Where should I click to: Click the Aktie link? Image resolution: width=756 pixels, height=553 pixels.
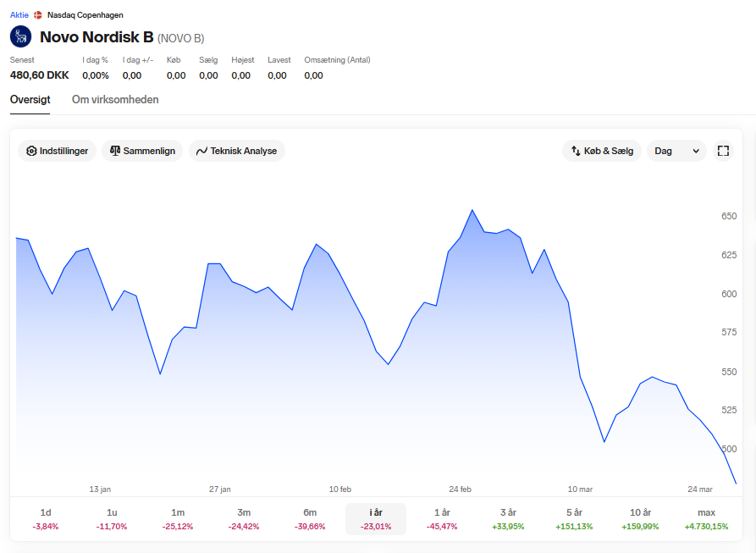tap(19, 15)
